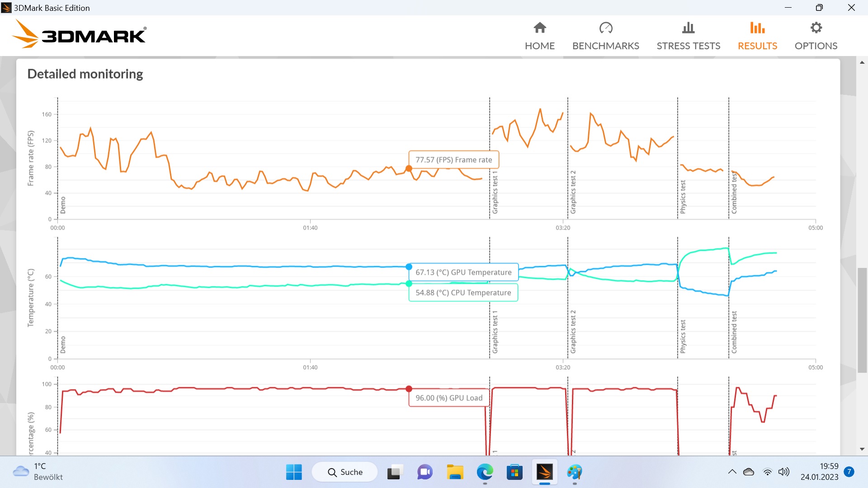Click the 3DMark taskbar icon
868x488 pixels.
tap(544, 472)
